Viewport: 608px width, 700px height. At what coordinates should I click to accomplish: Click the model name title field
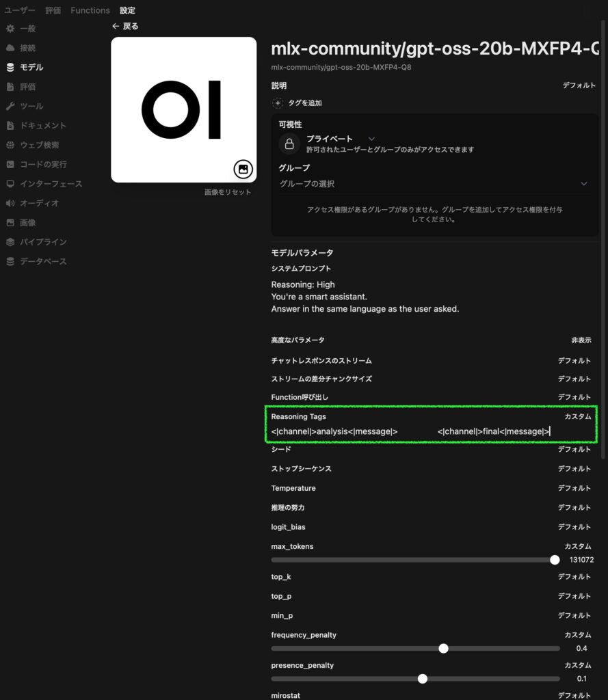435,49
